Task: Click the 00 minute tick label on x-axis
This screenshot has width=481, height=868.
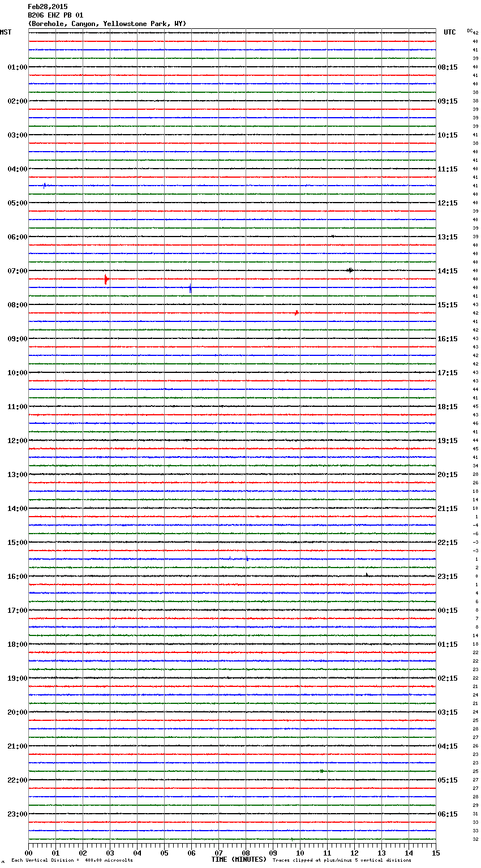Action: click(28, 853)
